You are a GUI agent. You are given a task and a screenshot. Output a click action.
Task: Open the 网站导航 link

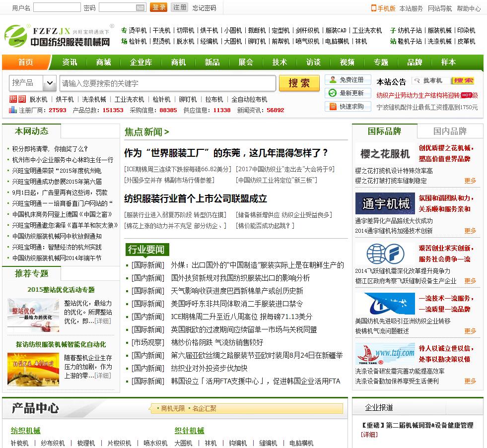440,8
